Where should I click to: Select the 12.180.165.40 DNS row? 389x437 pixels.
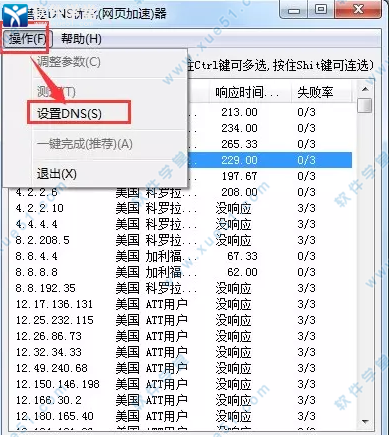[180, 416]
